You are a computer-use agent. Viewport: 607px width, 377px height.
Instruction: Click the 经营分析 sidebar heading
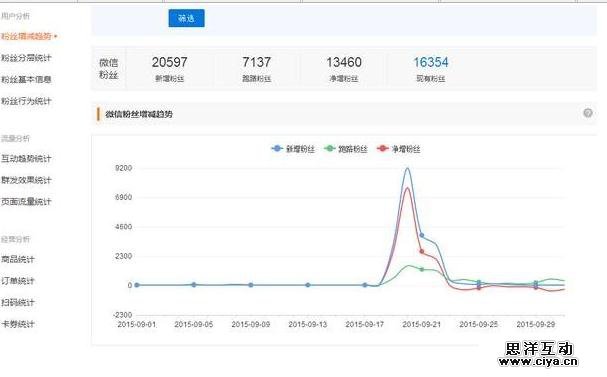point(15,239)
